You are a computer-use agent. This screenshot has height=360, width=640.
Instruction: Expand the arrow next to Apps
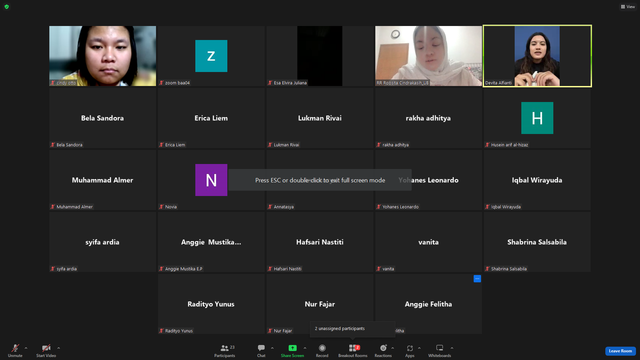[x=419, y=348]
